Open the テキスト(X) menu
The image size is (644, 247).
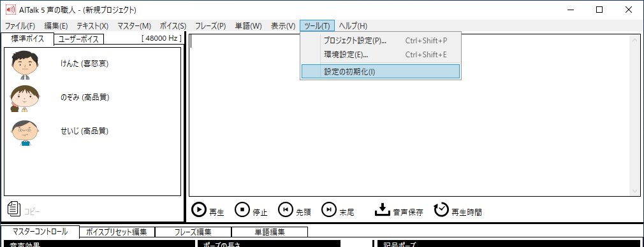tap(92, 26)
